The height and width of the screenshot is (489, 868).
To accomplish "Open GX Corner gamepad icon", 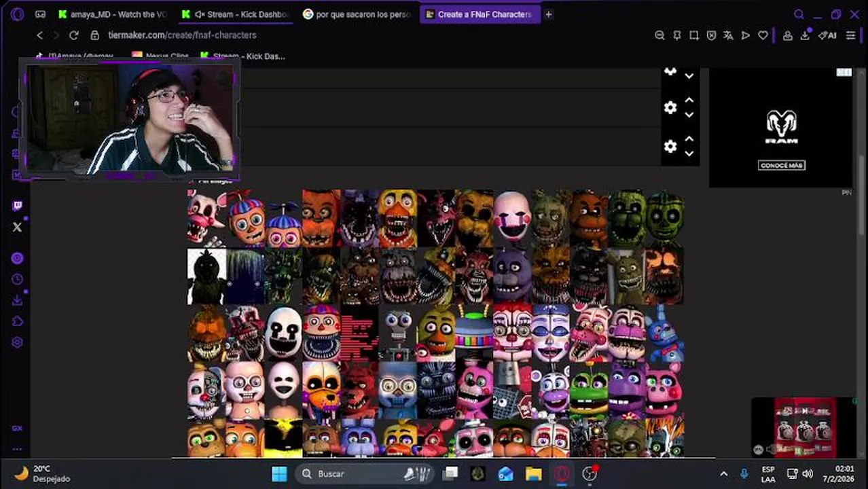I will [40, 14].
